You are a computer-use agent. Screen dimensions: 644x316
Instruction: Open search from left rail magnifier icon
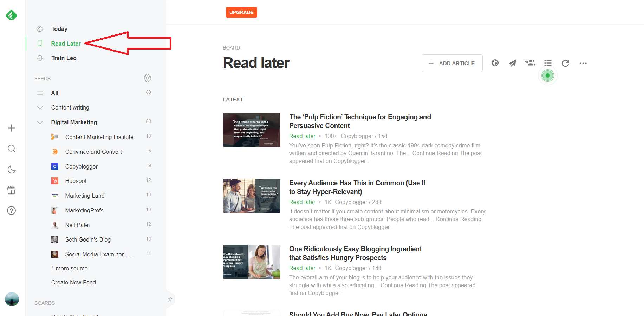click(12, 149)
